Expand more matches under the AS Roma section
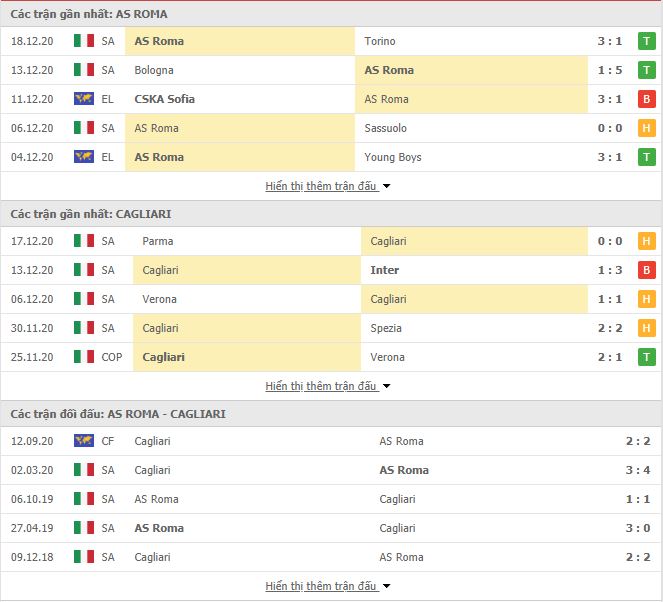 click(328, 186)
